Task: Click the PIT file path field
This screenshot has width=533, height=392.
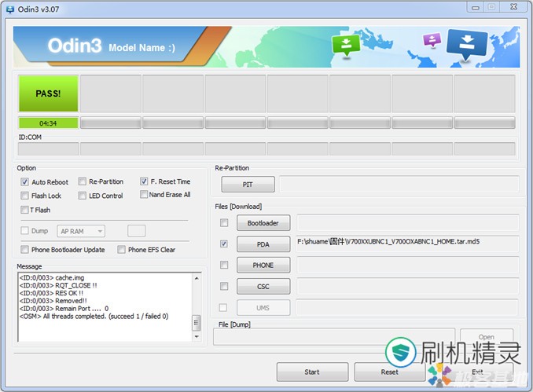Action: [399, 185]
